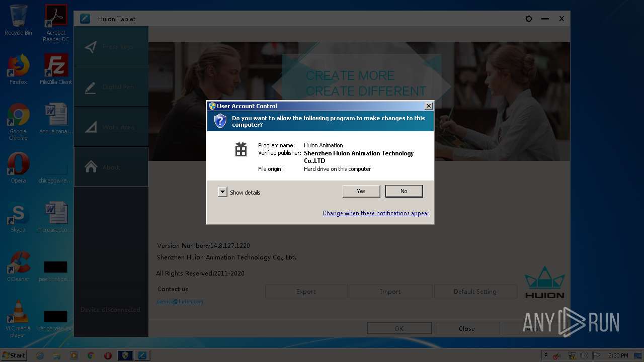Switch to Huion Tablet taskbar item
Image resolution: width=644 pixels, height=362 pixels.
tap(142, 355)
